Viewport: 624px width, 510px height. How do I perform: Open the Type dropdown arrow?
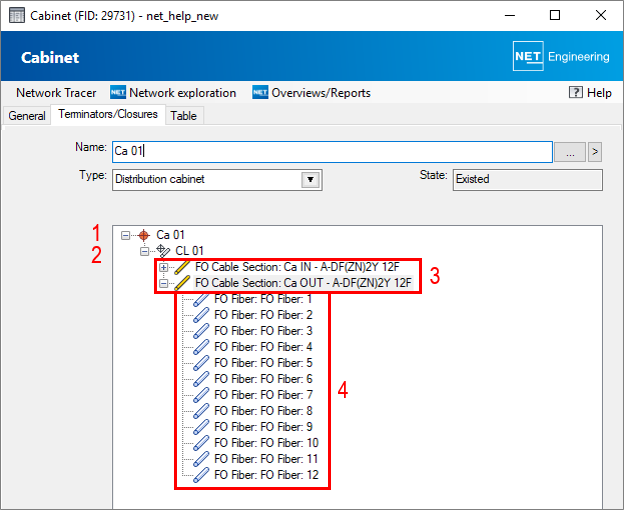tap(310, 179)
